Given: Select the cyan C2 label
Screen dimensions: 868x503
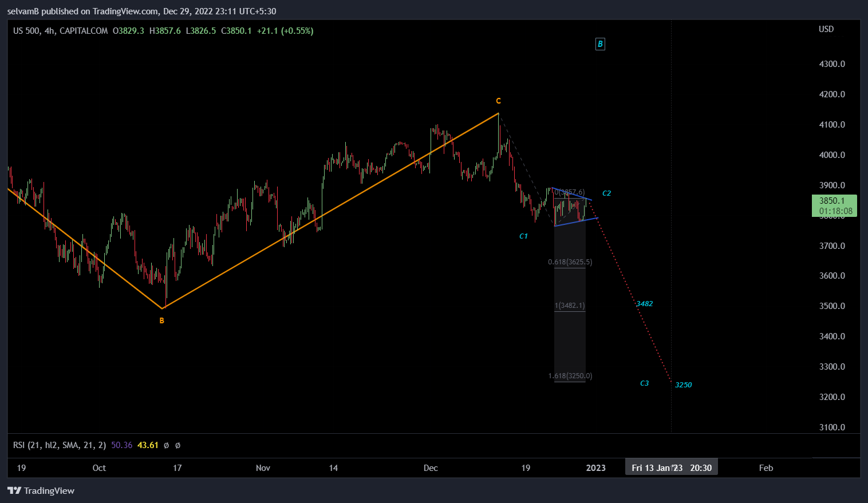Looking at the screenshot, I should [607, 193].
